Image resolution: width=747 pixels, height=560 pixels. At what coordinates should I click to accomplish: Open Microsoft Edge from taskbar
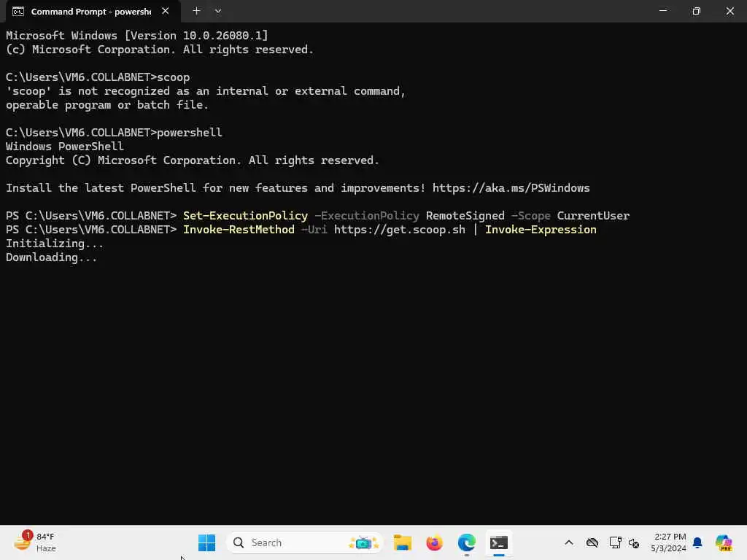pyautogui.click(x=466, y=542)
